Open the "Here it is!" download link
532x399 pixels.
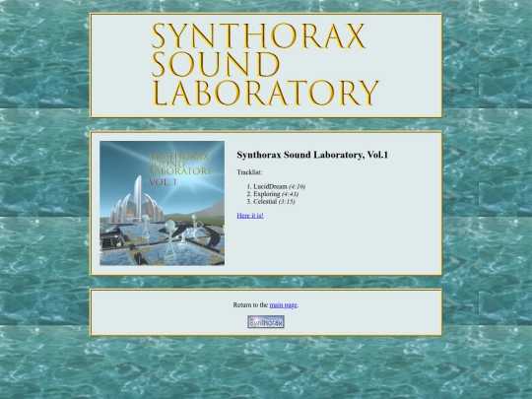(x=250, y=216)
